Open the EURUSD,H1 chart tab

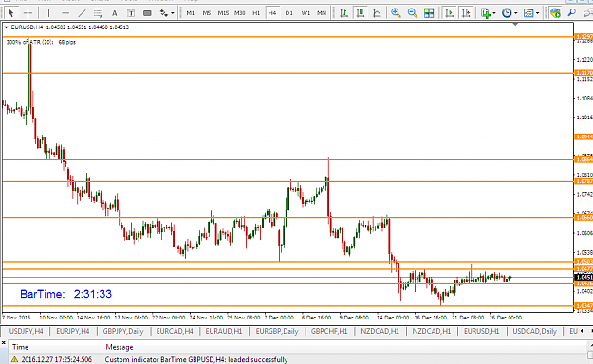tap(481, 331)
